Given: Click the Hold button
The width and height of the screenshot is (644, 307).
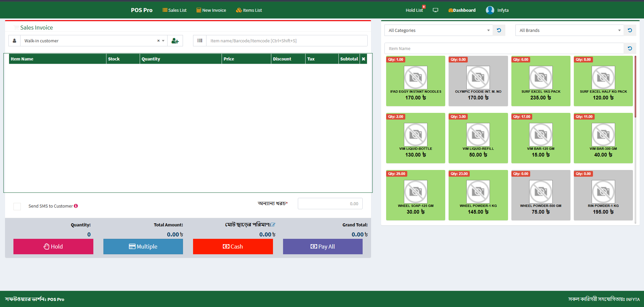Looking at the screenshot, I should [x=53, y=246].
